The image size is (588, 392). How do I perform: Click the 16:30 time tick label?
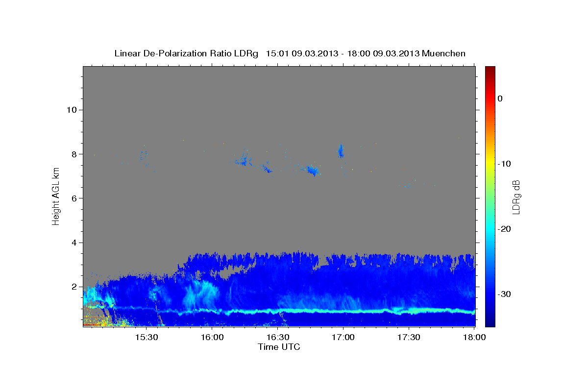pyautogui.click(x=277, y=337)
